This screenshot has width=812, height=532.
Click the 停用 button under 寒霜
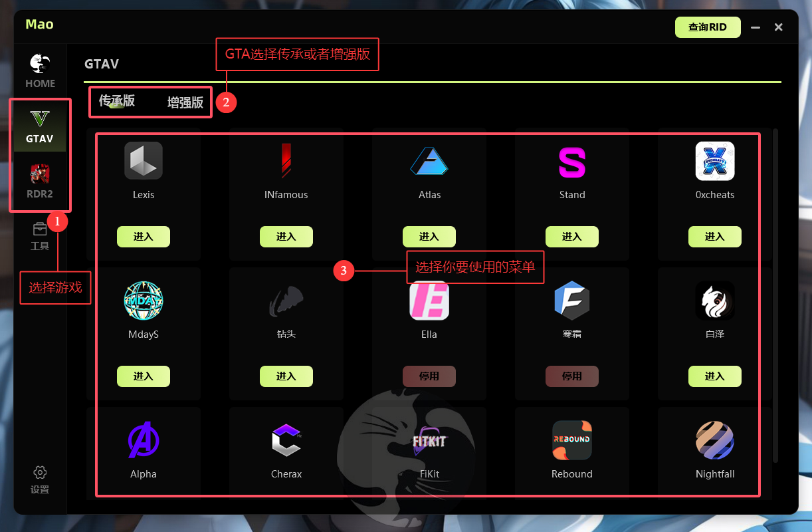click(x=572, y=376)
